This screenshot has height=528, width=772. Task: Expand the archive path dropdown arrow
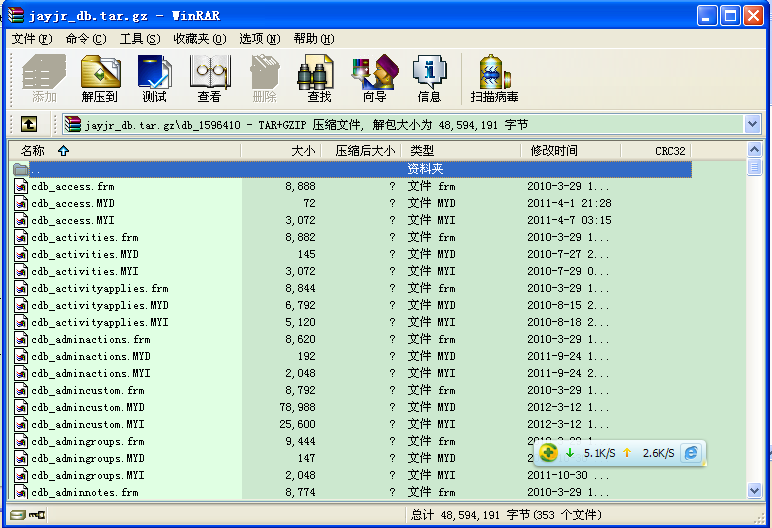[752, 124]
